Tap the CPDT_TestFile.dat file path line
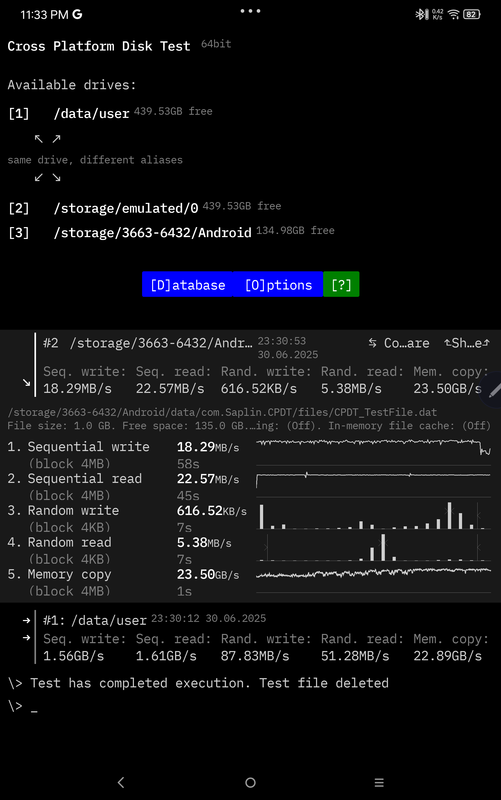 (x=222, y=412)
